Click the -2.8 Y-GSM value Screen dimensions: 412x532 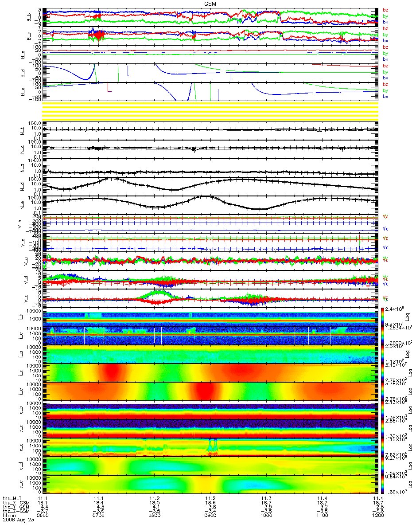(x=377, y=508)
